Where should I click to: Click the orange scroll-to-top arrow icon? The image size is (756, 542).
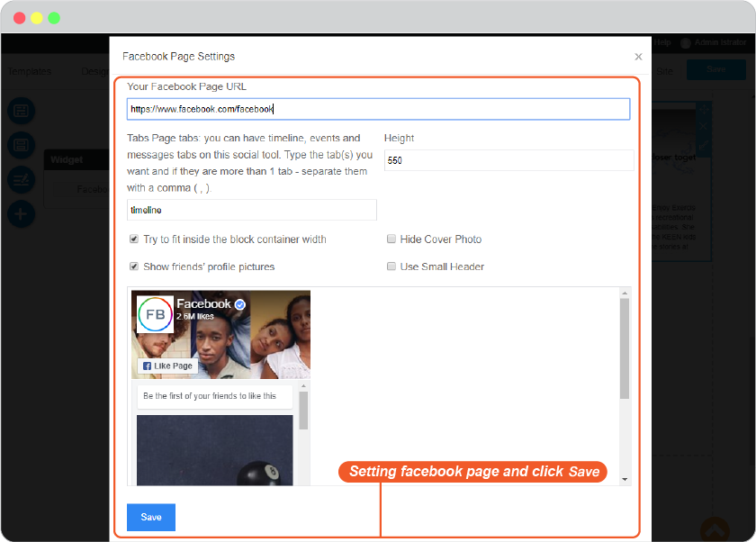click(x=715, y=529)
